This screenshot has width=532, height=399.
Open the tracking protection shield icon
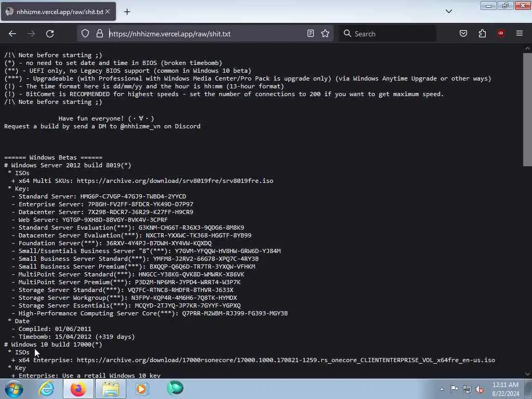85,34
